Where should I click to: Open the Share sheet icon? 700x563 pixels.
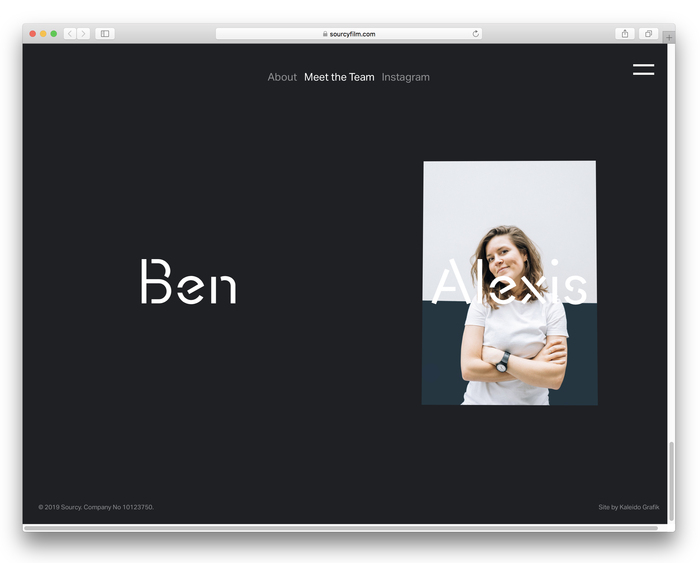(x=625, y=34)
